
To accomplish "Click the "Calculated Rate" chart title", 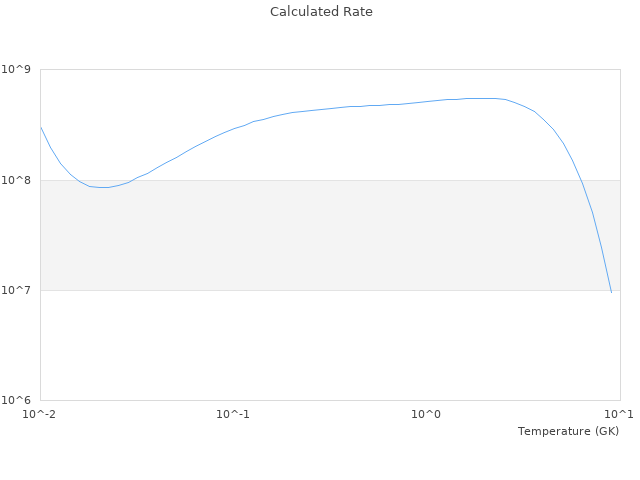I will point(321,12).
